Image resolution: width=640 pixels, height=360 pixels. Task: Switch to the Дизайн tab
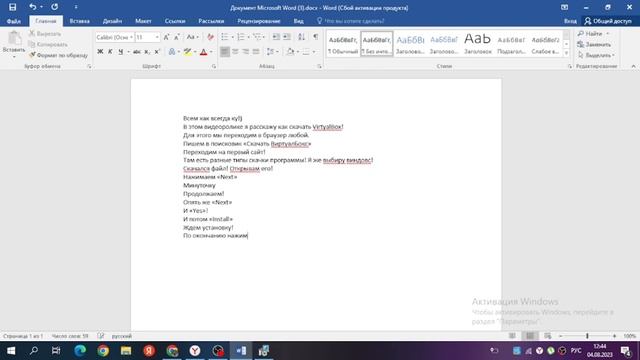click(112, 21)
